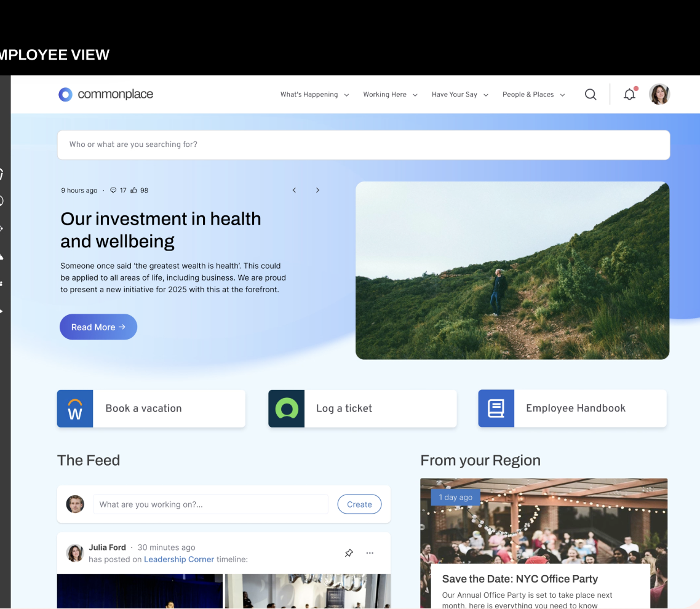Click the Workday Book a vacation icon
The width and height of the screenshot is (700, 609).
click(75, 408)
